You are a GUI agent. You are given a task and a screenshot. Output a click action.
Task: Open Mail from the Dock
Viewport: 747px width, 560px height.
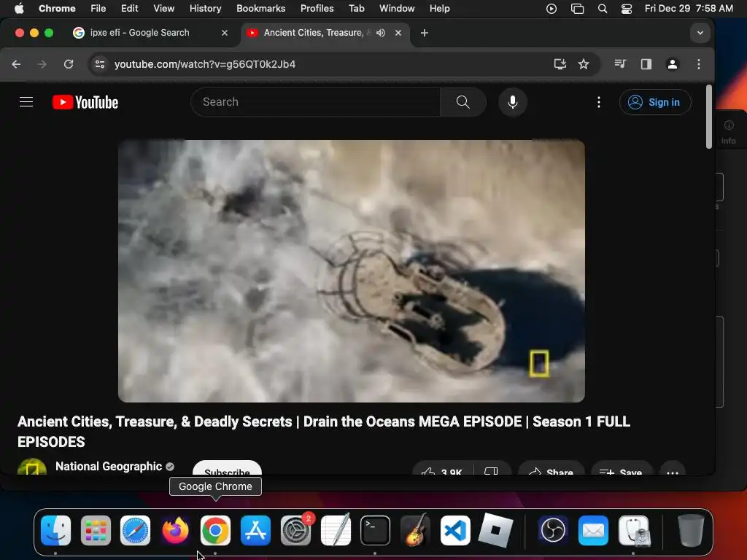pos(593,530)
